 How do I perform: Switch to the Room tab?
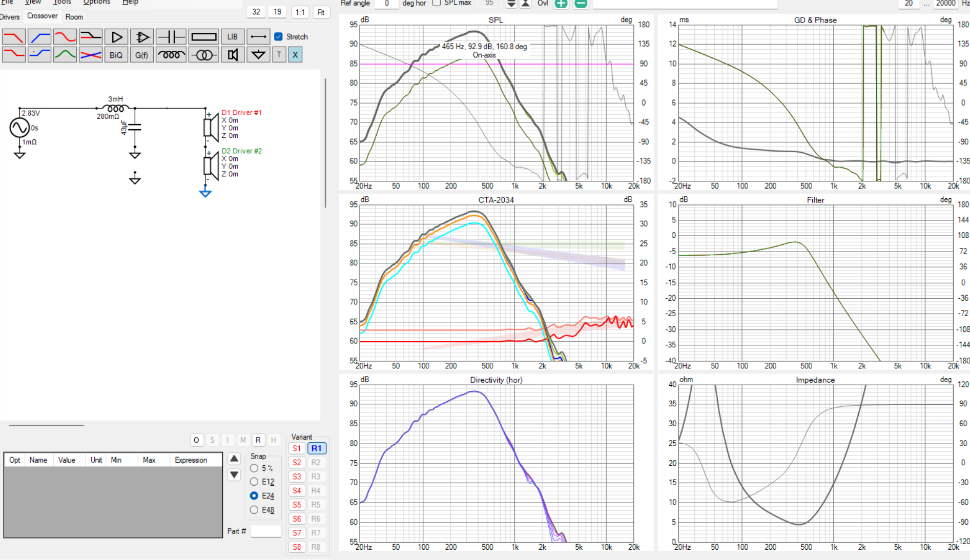coord(74,17)
